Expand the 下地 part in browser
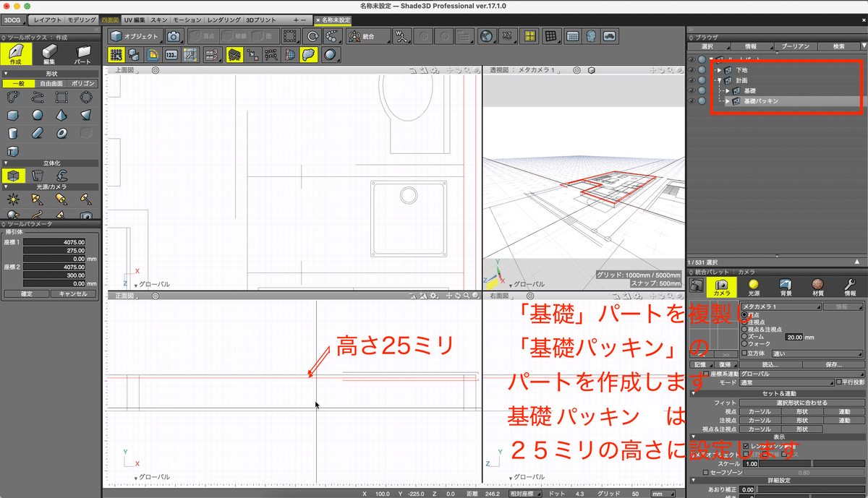 [x=720, y=70]
